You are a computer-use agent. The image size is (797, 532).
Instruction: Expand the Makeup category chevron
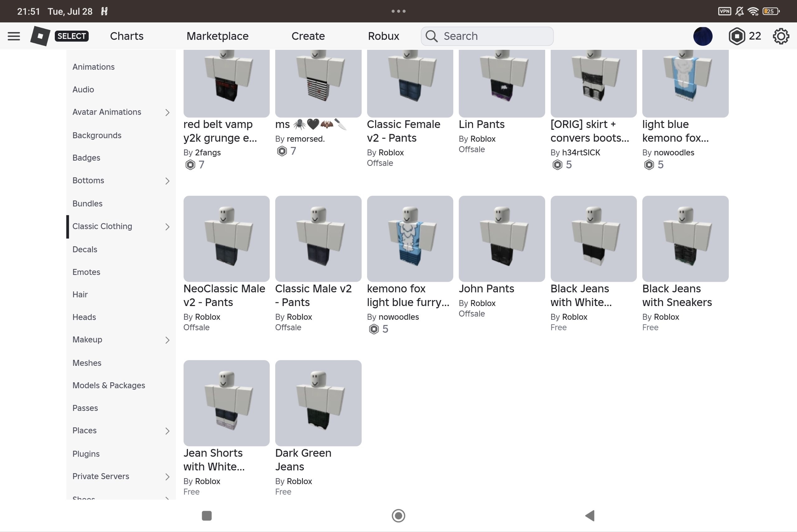pyautogui.click(x=167, y=340)
